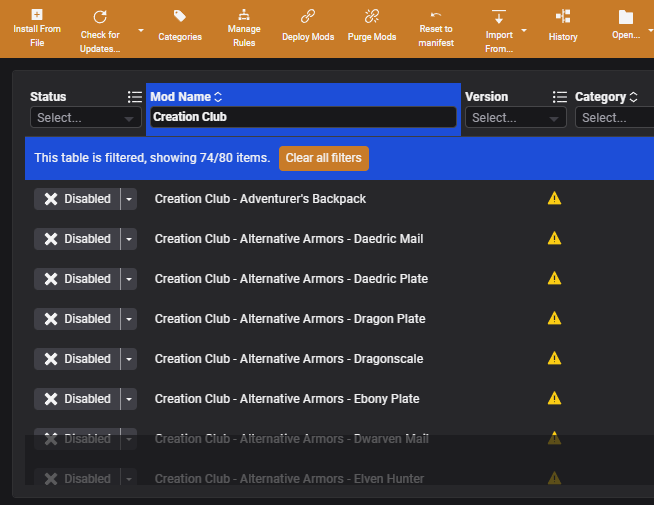The width and height of the screenshot is (654, 505).
Task: Open Manage Rules toolbar icon
Action: (x=244, y=15)
